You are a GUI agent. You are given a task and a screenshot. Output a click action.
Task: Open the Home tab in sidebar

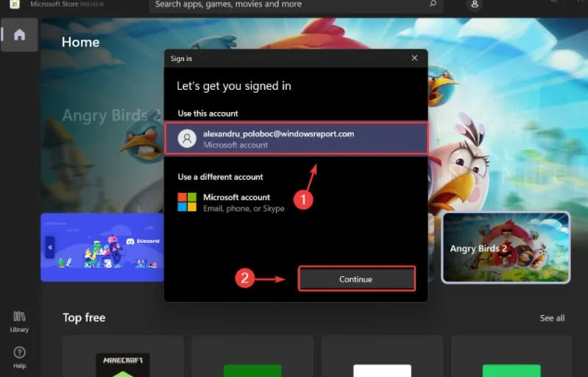pyautogui.click(x=19, y=35)
